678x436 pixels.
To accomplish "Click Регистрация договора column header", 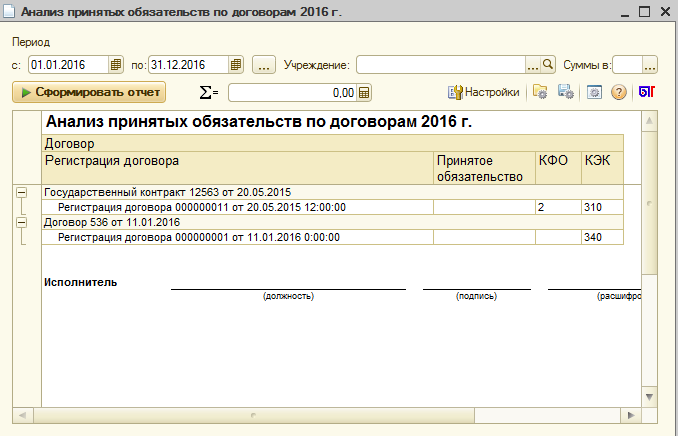I will click(x=238, y=168).
